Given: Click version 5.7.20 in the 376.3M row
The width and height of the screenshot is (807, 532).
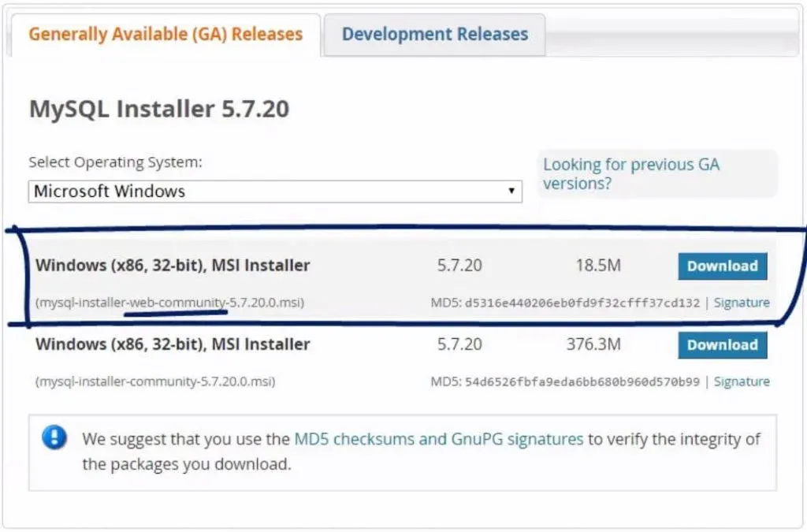Looking at the screenshot, I should tap(459, 345).
